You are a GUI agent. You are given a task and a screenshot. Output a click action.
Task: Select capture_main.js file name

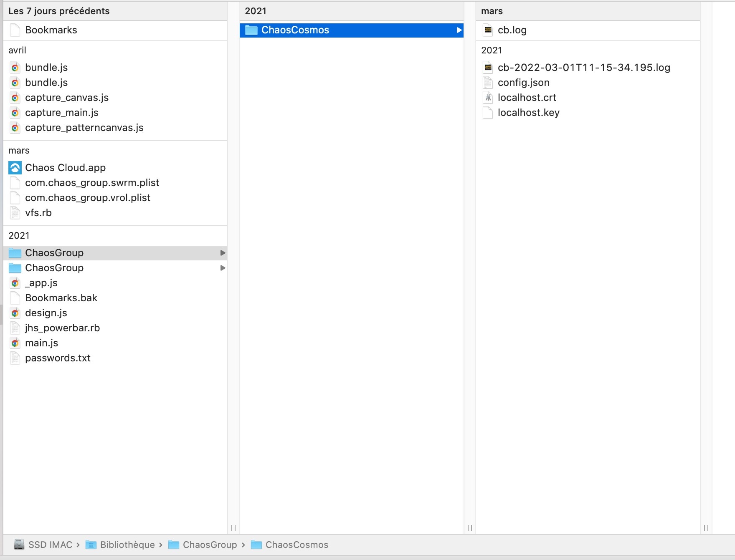(62, 113)
